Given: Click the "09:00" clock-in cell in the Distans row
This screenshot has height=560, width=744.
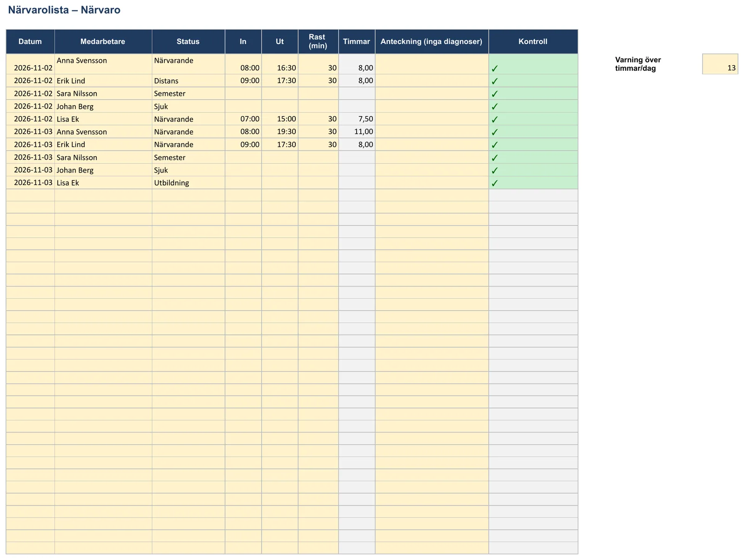Looking at the screenshot, I should tap(243, 81).
